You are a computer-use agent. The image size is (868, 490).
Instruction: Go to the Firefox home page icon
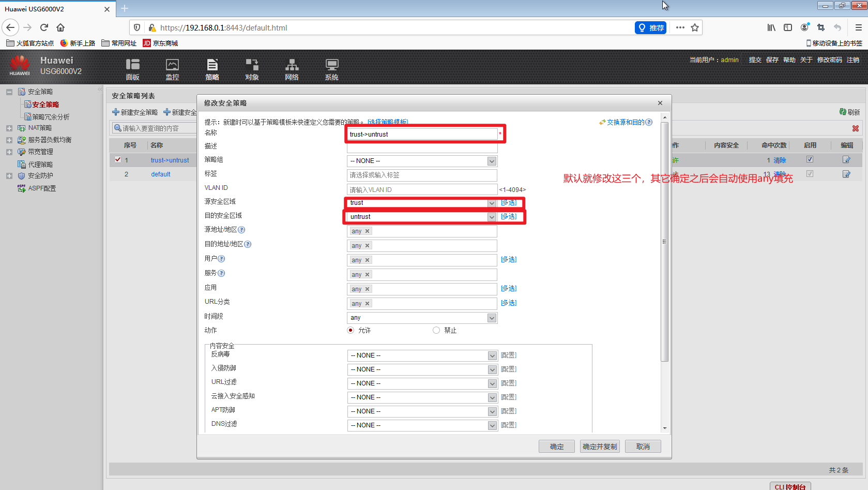[x=60, y=27]
